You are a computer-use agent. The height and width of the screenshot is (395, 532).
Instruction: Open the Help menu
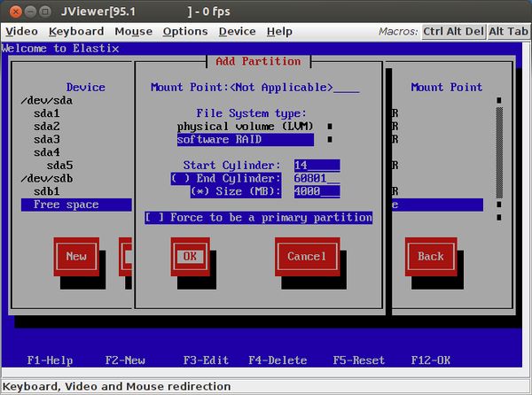pos(279,32)
